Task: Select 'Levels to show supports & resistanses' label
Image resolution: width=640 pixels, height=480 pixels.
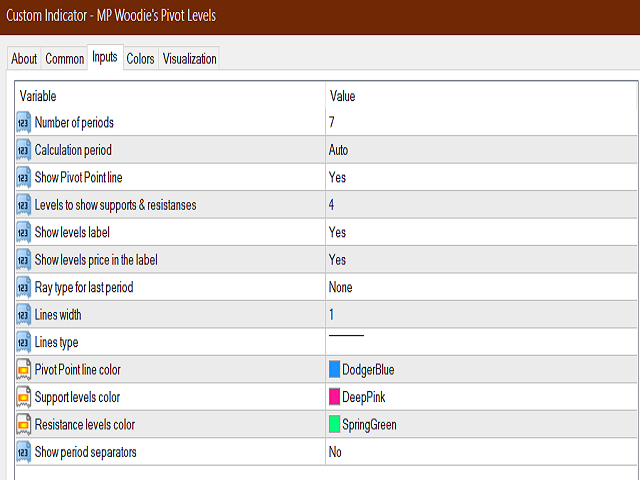Action: (116, 205)
